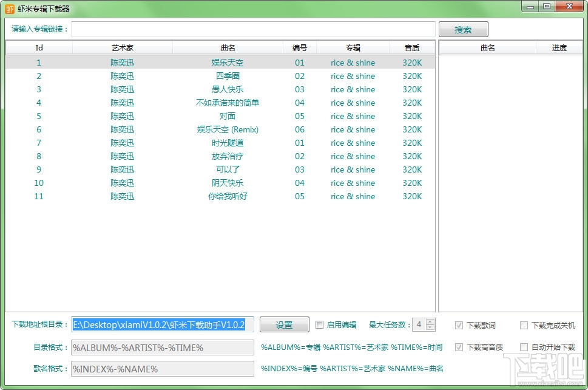Click Id cell 10
The width and height of the screenshot is (588, 390).
pyautogui.click(x=39, y=183)
